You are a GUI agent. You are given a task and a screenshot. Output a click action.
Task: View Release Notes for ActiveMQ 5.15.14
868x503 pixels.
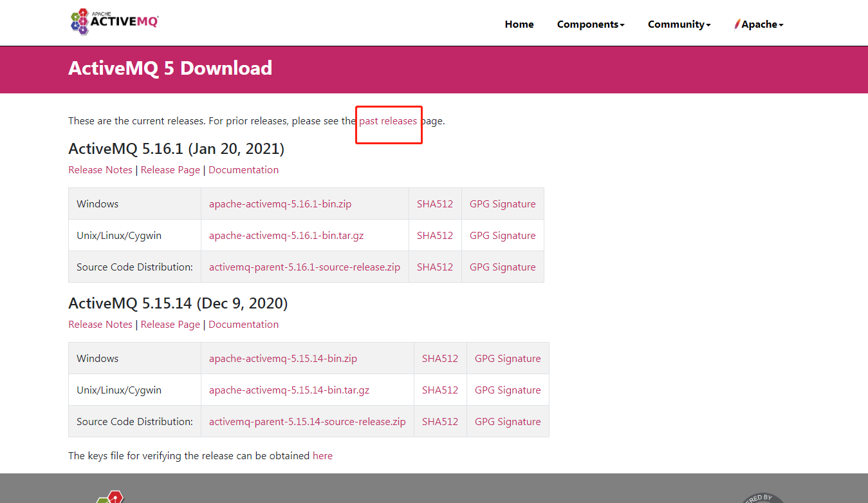(x=100, y=324)
